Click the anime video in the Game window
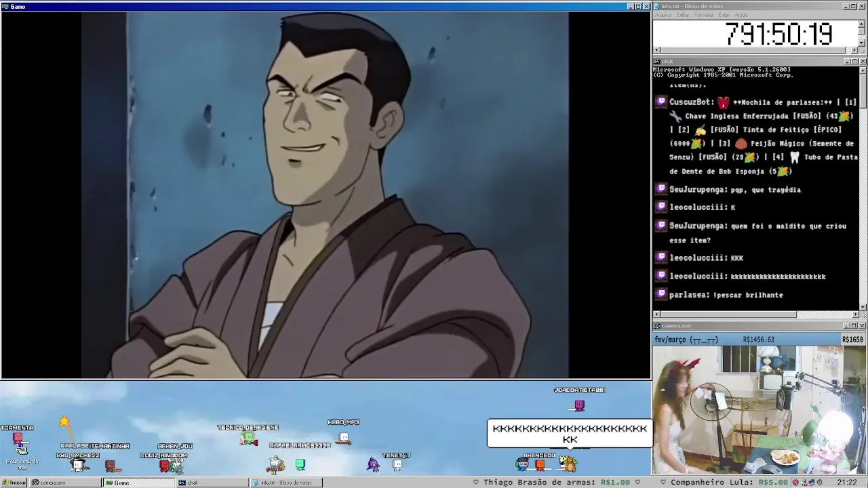 [325, 195]
